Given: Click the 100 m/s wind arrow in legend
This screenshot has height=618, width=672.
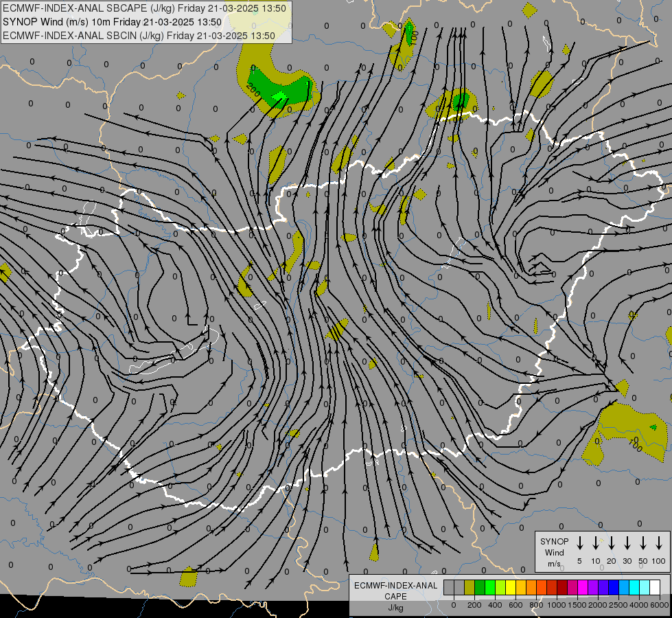Looking at the screenshot, I should [x=659, y=543].
